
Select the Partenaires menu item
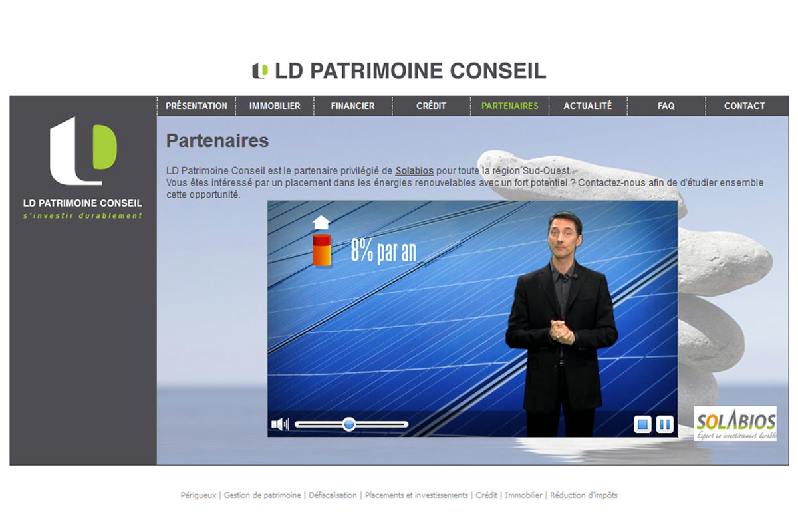(510, 106)
